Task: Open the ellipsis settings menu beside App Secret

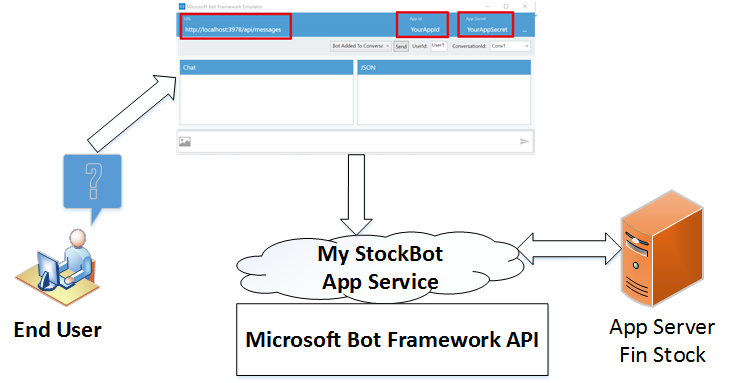Action: pos(525,30)
